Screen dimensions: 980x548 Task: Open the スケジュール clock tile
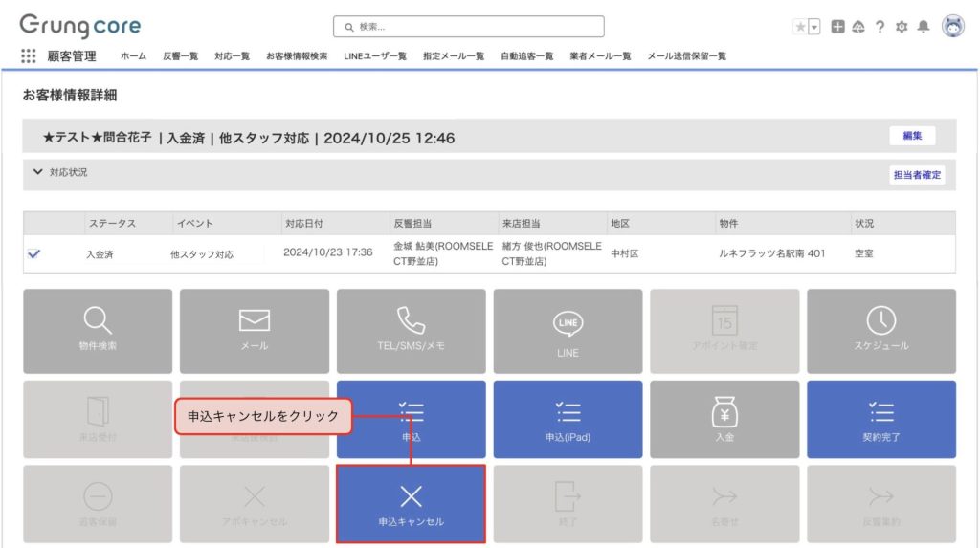click(880, 331)
